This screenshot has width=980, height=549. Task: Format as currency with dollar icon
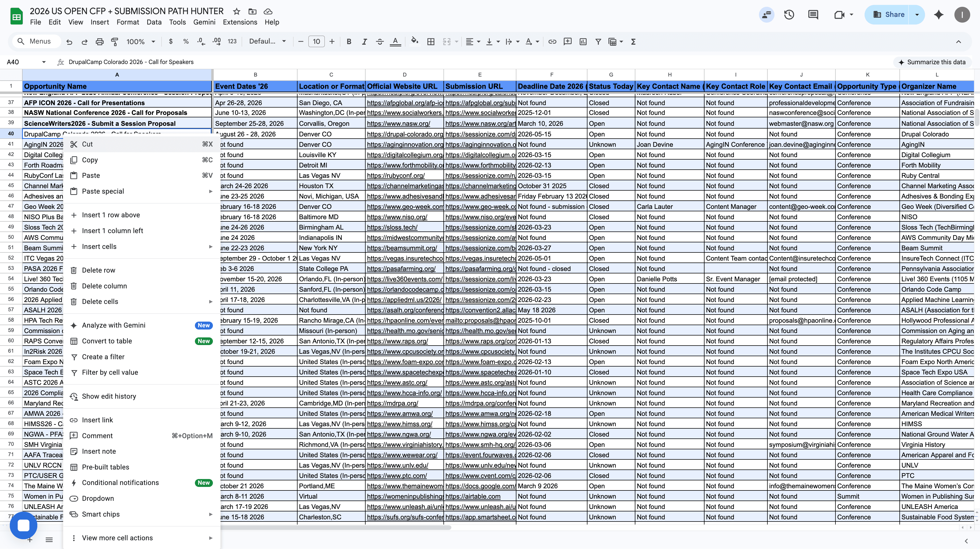point(171,41)
